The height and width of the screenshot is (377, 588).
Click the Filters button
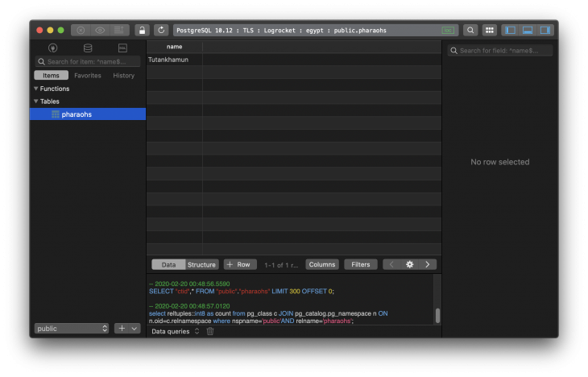point(360,264)
